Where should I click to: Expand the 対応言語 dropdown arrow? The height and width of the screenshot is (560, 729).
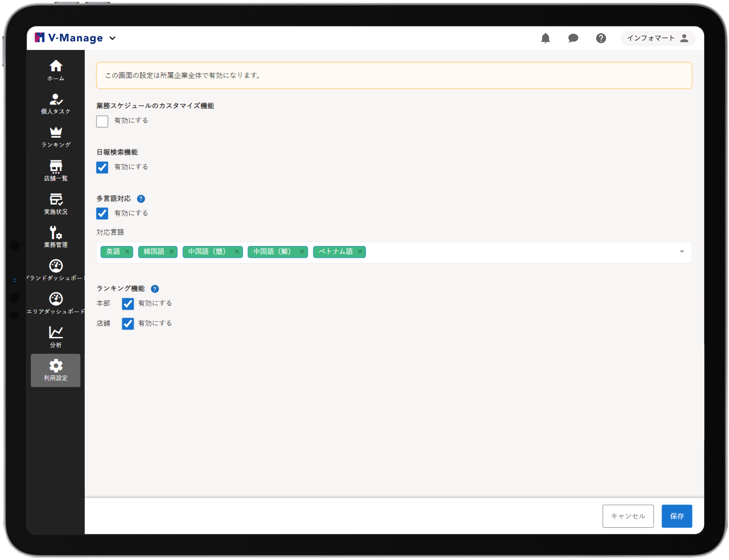(682, 252)
